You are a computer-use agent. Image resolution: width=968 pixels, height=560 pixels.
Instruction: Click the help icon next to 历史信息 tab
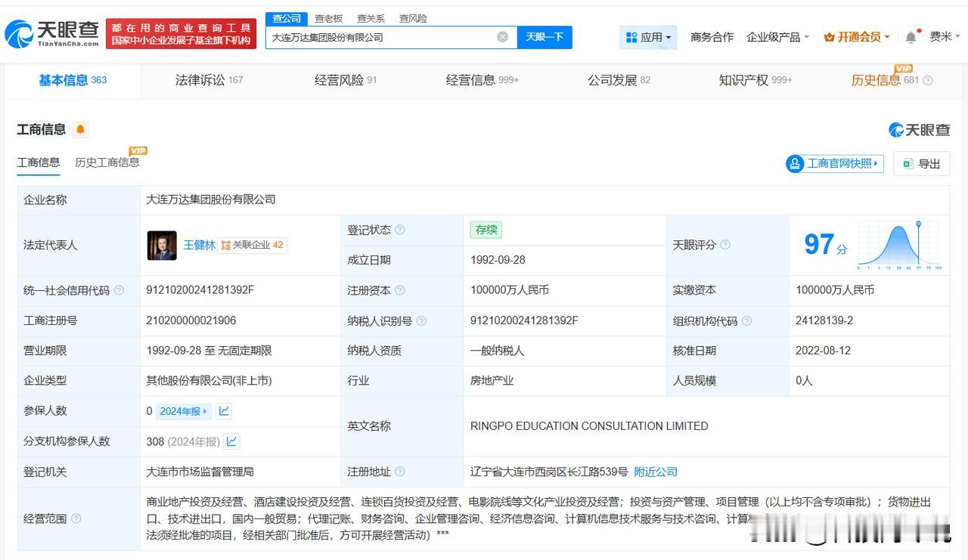click(928, 80)
